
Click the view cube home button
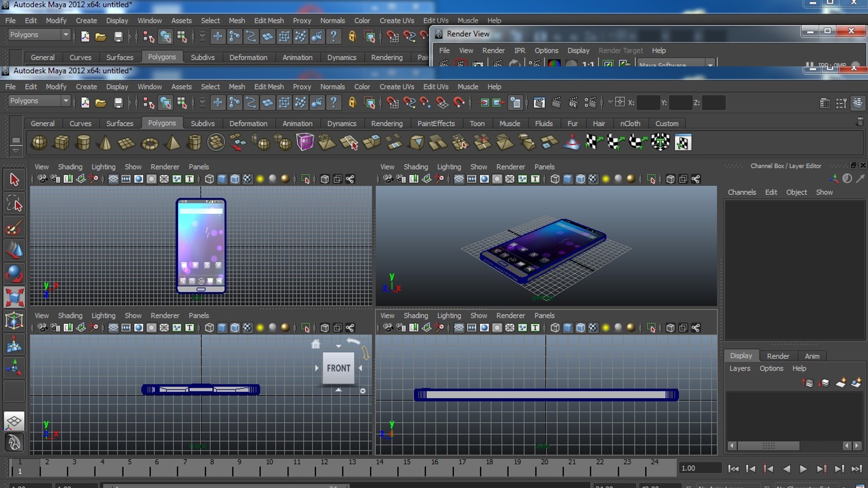[316, 345]
